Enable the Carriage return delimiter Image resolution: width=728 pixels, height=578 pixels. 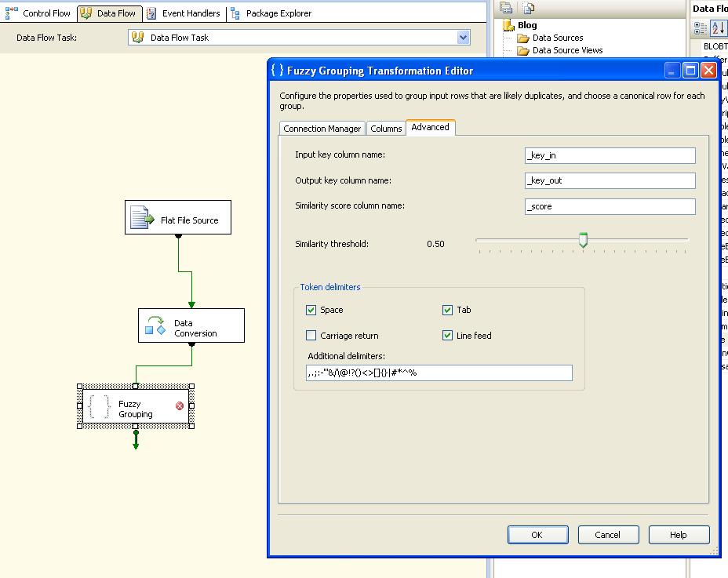point(311,335)
